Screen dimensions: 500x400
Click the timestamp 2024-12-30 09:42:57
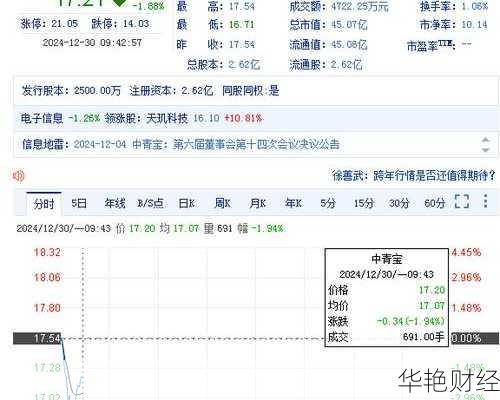click(92, 43)
